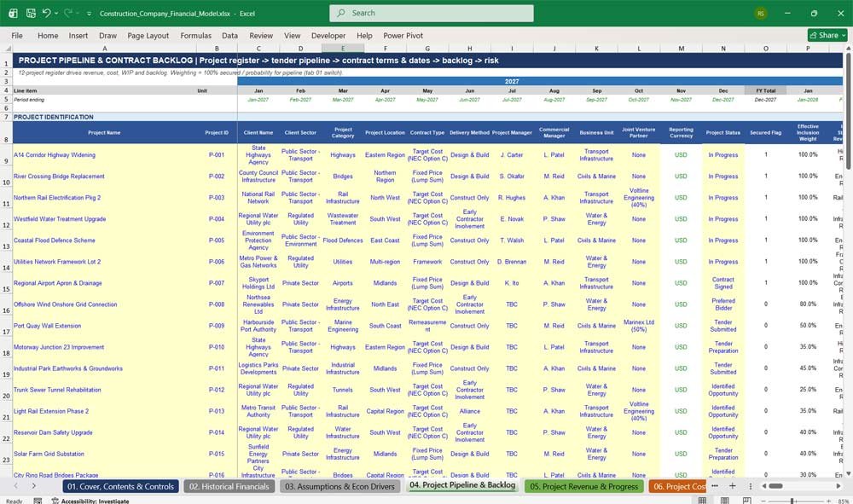Viewport: 853px width, 504px height.
Task: Select Marinex Ltd (50%) cell
Action: tap(639, 326)
